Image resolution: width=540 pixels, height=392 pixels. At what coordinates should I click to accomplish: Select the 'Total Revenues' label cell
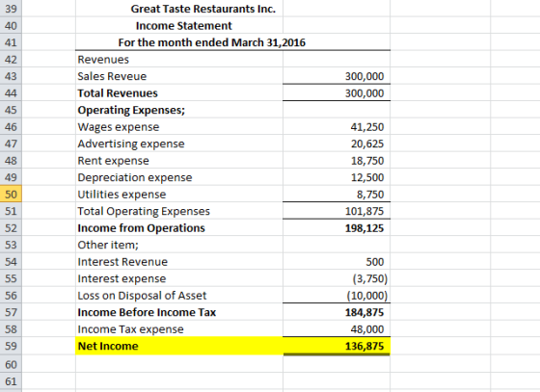tap(179, 92)
